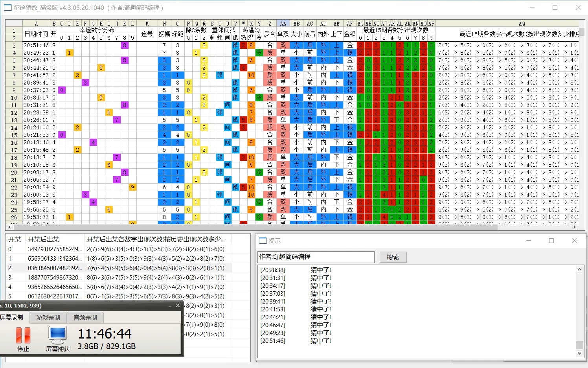
Task: Click the 幸运数字分布 header cell
Action: point(97,30)
